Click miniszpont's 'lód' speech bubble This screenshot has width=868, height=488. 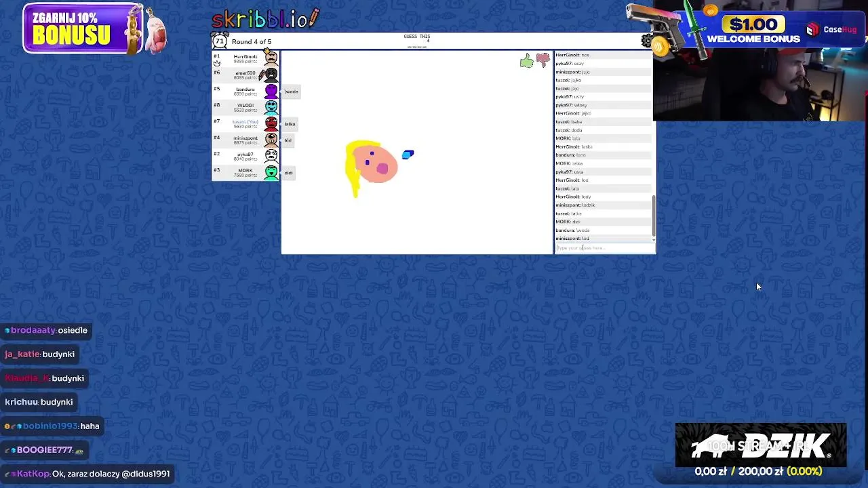pos(288,140)
